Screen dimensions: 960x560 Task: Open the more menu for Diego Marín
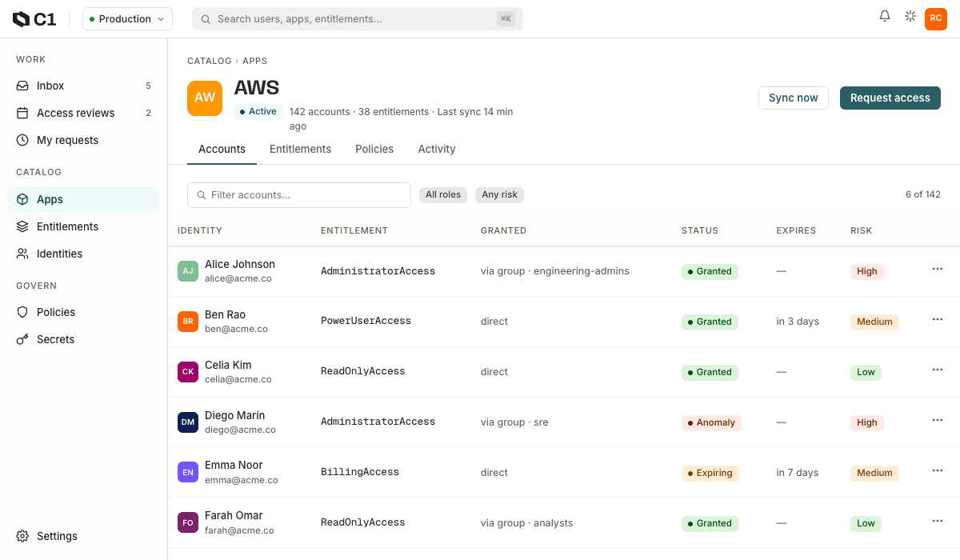pos(938,421)
